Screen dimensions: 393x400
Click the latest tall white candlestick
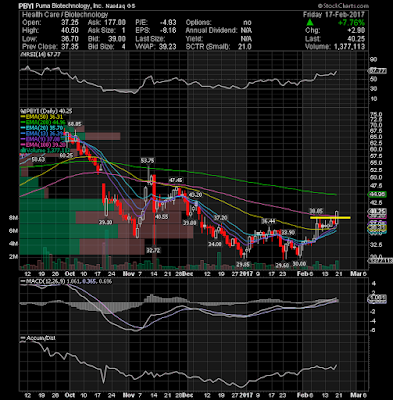point(337,217)
